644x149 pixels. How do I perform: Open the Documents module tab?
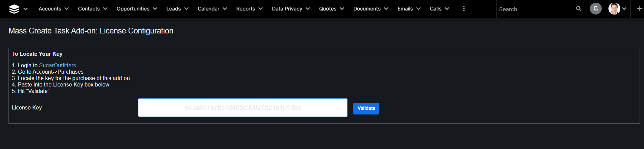pyautogui.click(x=367, y=9)
